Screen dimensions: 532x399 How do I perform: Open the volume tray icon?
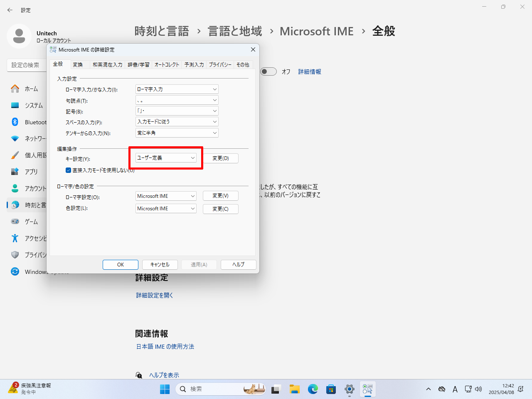pyautogui.click(x=478, y=389)
